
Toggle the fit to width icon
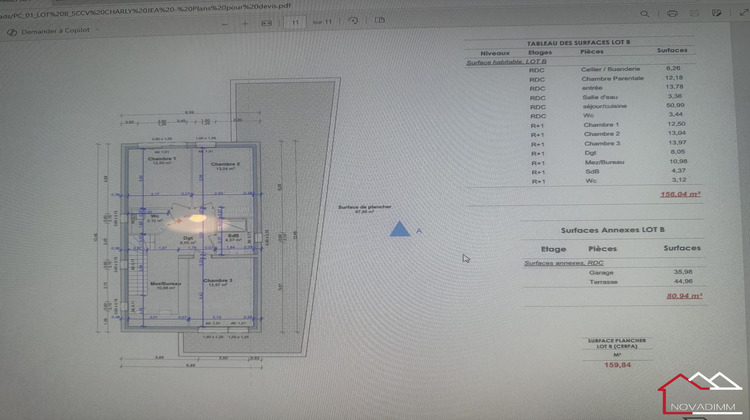tap(266, 23)
